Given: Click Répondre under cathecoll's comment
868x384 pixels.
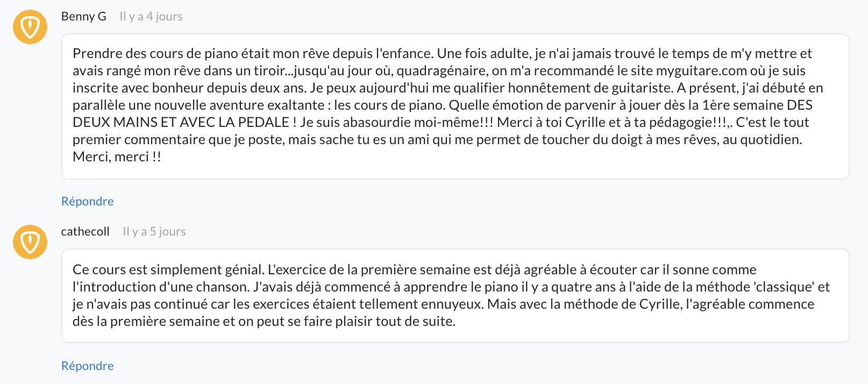Looking at the screenshot, I should point(88,366).
